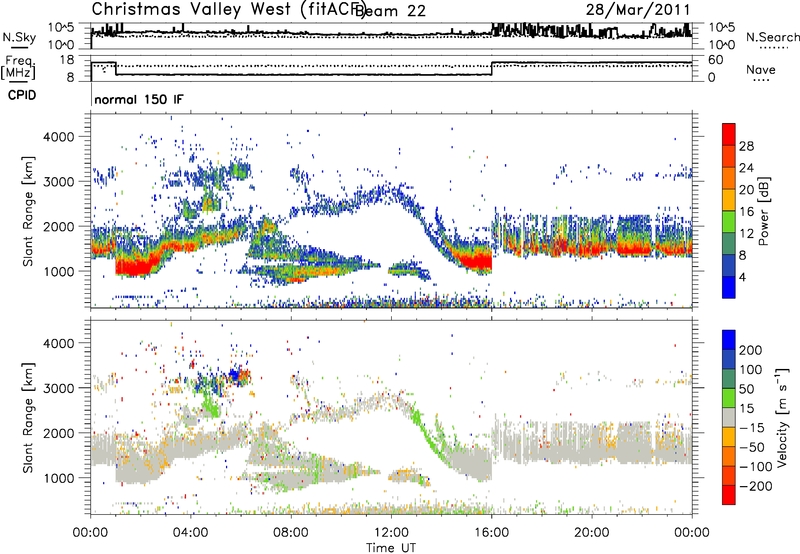Click the Nave legend label
Viewport: 800px width, 554px height.
[761, 70]
